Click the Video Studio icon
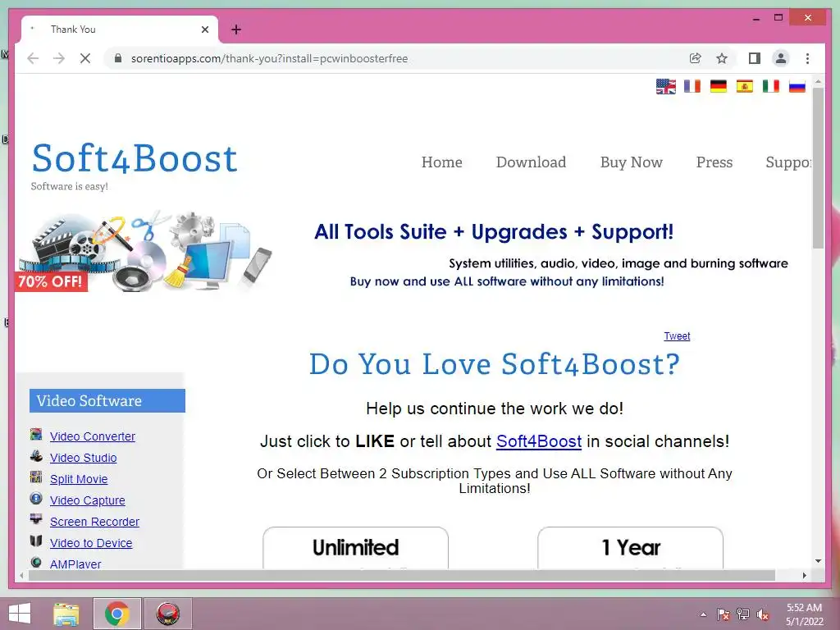 click(x=36, y=455)
